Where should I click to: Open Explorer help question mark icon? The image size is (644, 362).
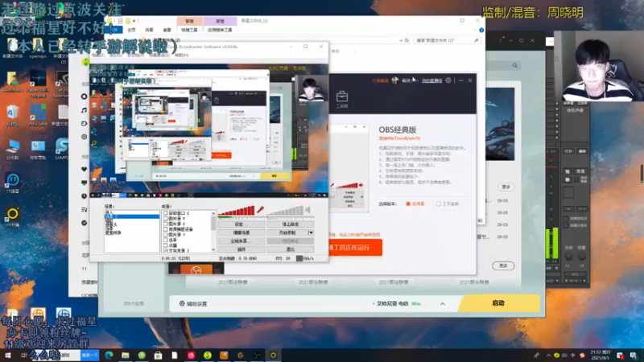tap(481, 30)
